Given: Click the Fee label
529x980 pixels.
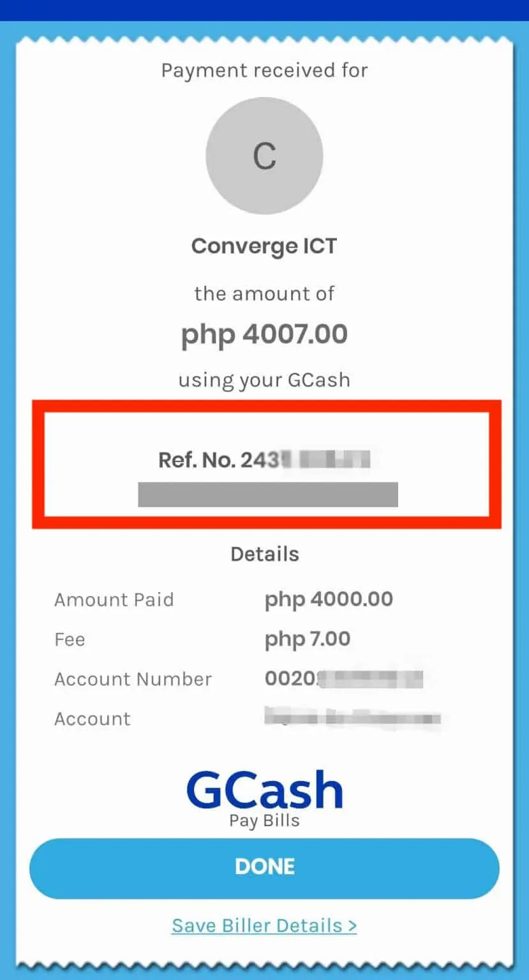Looking at the screenshot, I should (x=70, y=639).
